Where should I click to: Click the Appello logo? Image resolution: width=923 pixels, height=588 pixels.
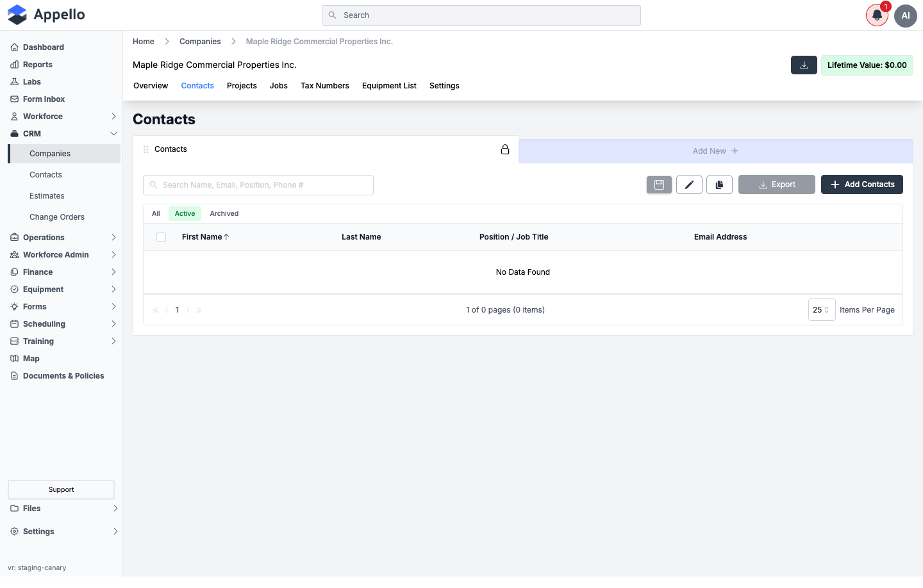[46, 15]
